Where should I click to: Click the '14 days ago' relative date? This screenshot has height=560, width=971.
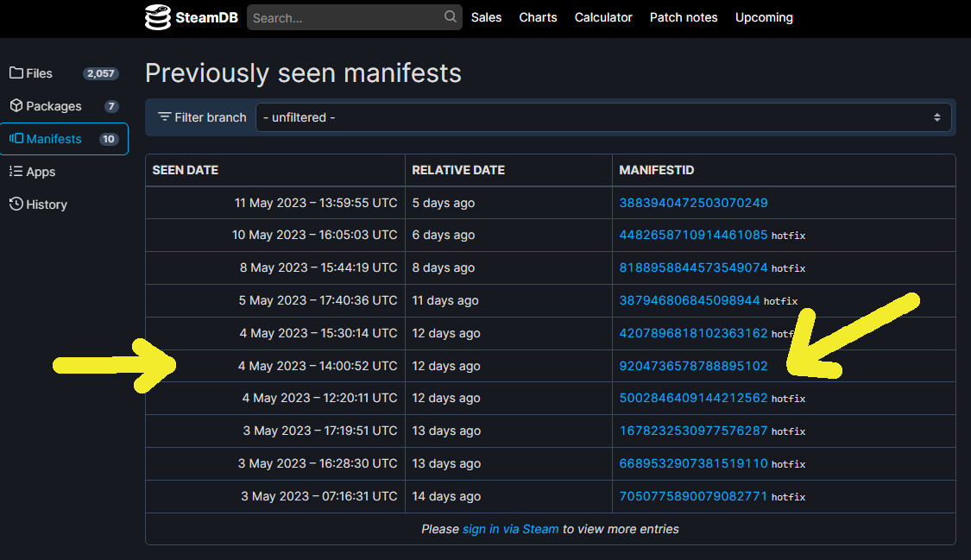(446, 497)
